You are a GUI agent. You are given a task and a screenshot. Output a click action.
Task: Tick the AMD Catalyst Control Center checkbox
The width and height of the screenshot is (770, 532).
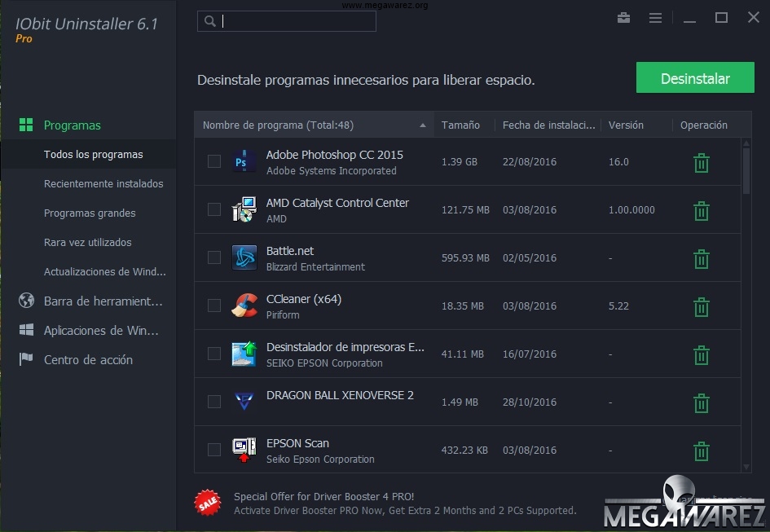[x=214, y=209]
